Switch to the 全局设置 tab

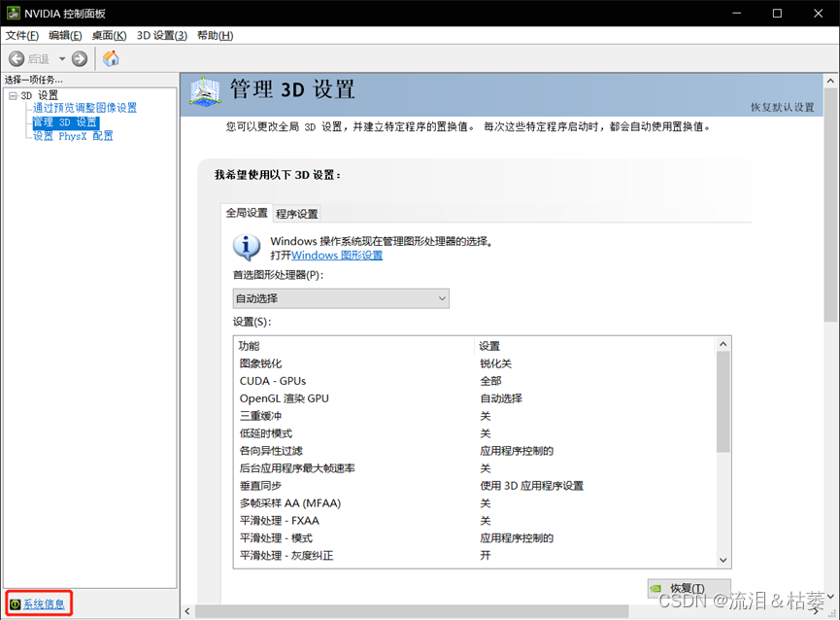coord(247,213)
